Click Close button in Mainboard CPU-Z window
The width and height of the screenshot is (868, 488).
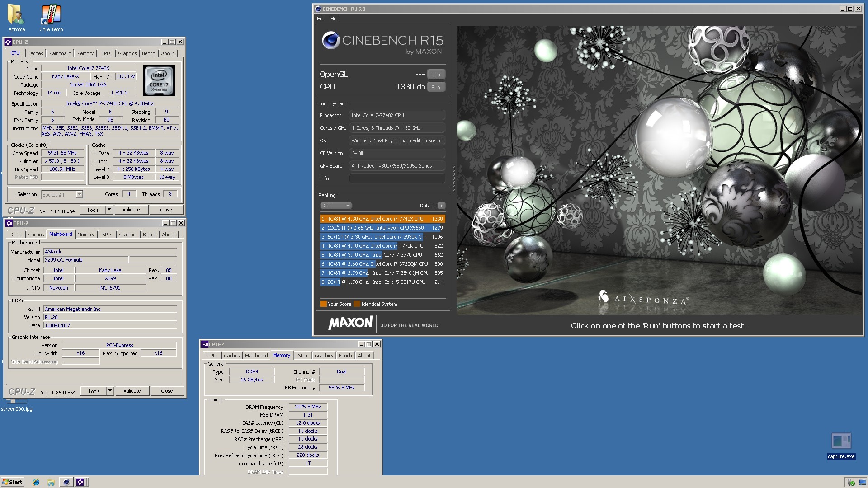tap(167, 391)
